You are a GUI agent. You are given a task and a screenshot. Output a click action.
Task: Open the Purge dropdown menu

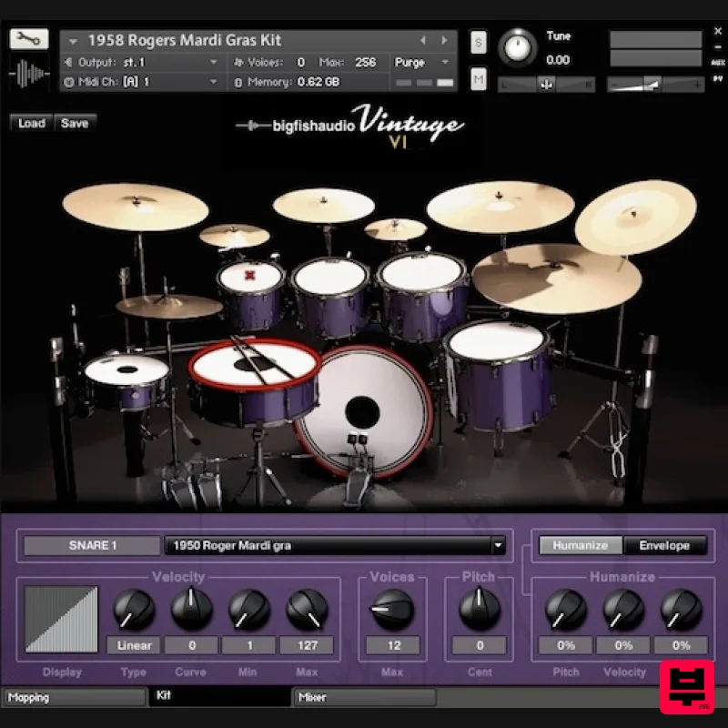click(421, 63)
